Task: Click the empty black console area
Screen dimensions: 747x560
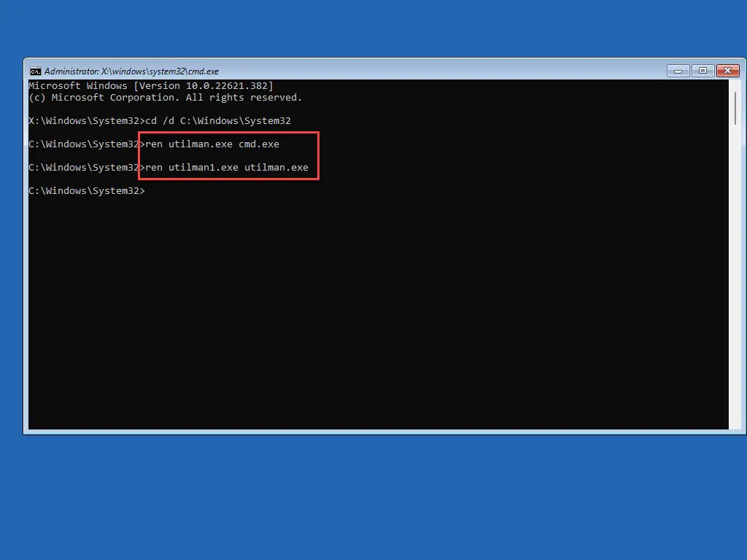Action: tap(365, 314)
